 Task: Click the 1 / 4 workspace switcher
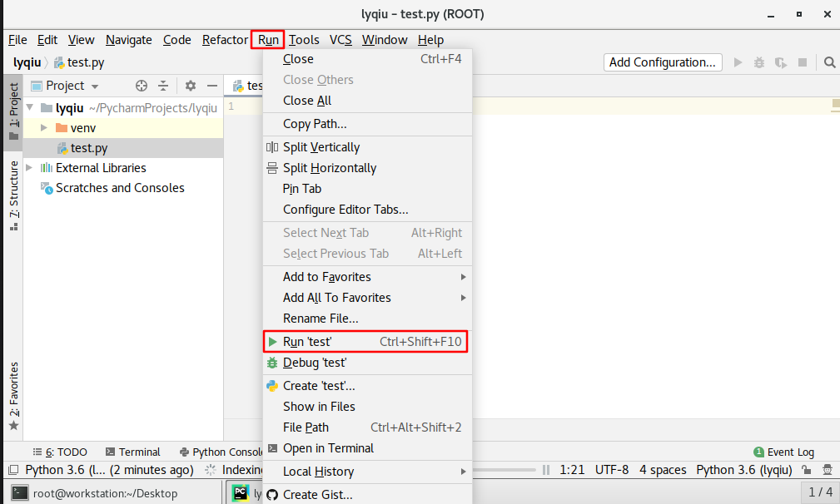pyautogui.click(x=820, y=492)
